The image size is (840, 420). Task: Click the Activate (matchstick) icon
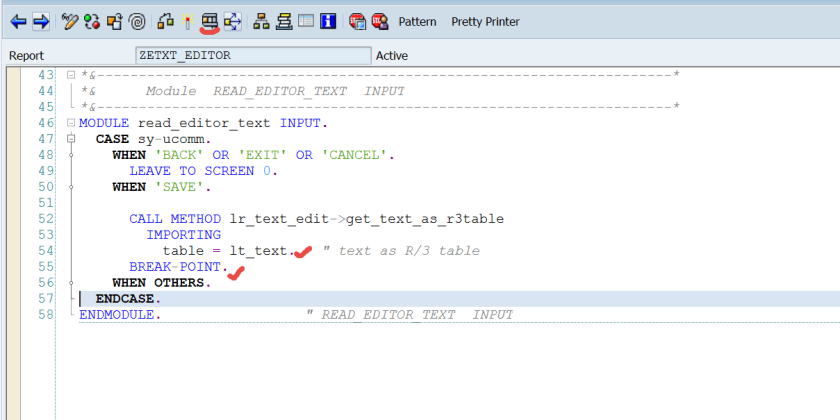click(x=186, y=20)
